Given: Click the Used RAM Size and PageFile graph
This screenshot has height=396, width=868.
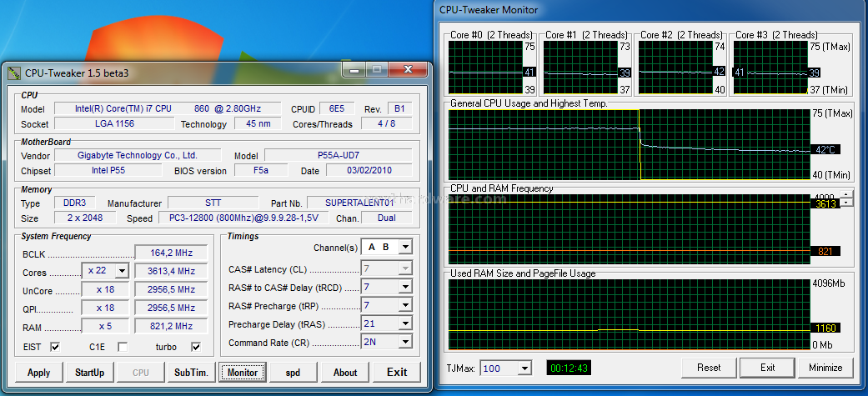Looking at the screenshot, I should point(629,314).
